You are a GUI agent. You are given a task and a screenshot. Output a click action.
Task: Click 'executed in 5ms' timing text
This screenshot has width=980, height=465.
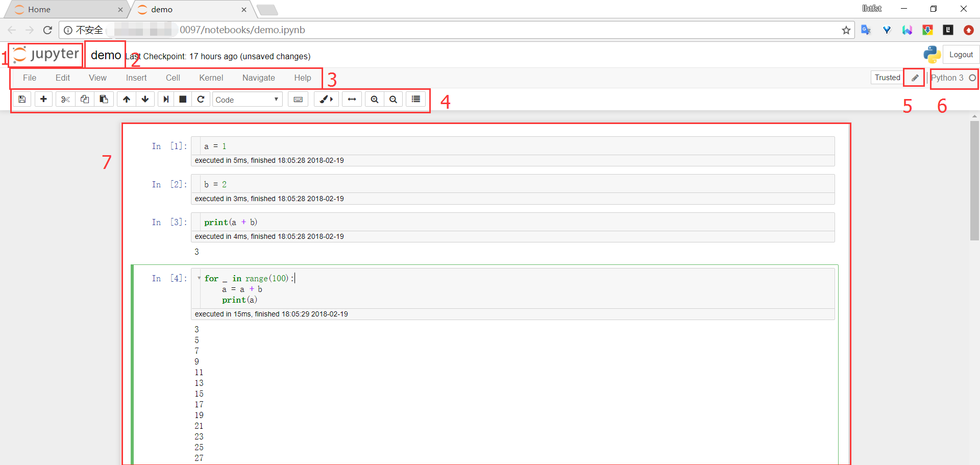269,160
